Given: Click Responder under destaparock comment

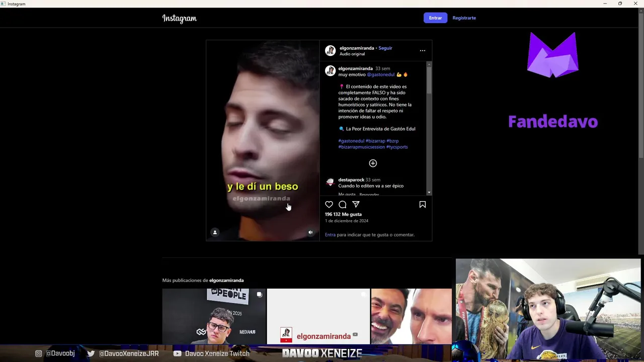Looking at the screenshot, I should click(x=369, y=194).
